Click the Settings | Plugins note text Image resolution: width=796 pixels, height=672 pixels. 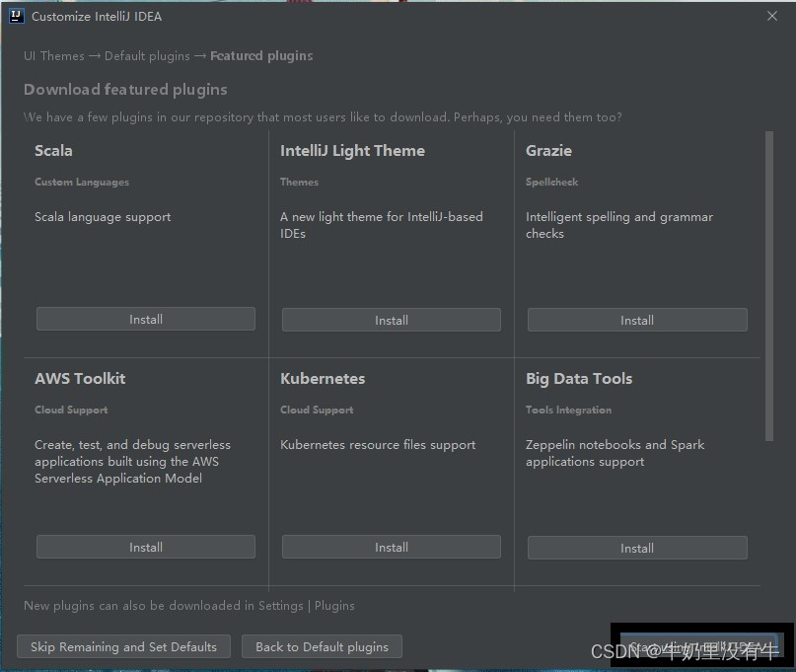coord(189,606)
